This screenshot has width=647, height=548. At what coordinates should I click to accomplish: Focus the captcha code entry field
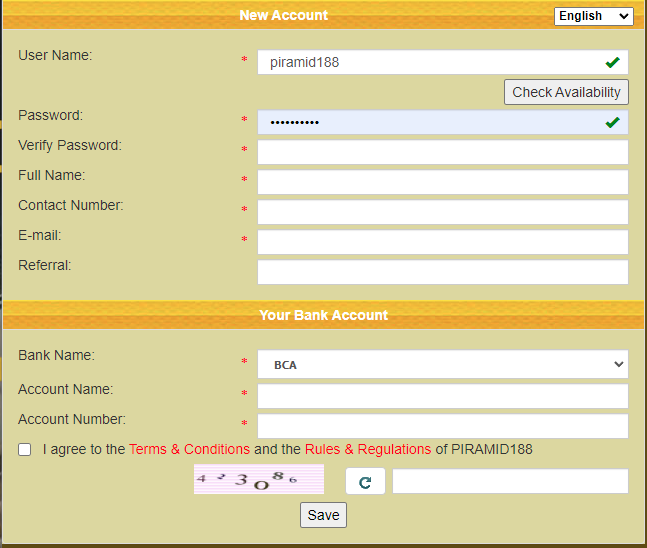510,481
